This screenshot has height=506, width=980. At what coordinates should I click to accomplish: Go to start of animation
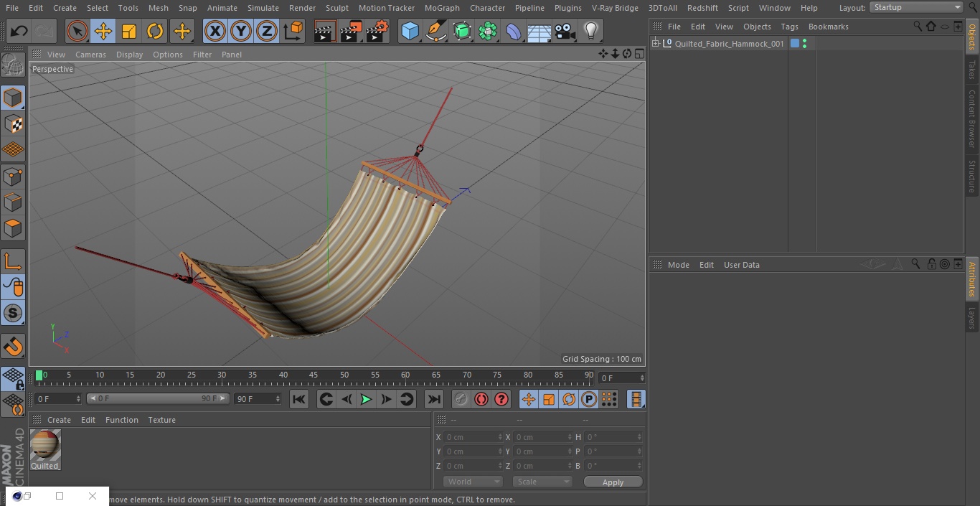pyautogui.click(x=299, y=399)
